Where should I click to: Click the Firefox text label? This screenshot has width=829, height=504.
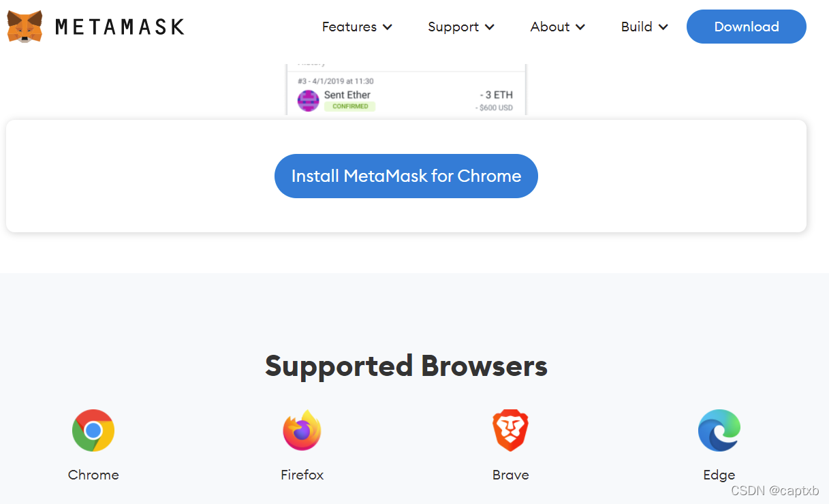coord(302,475)
